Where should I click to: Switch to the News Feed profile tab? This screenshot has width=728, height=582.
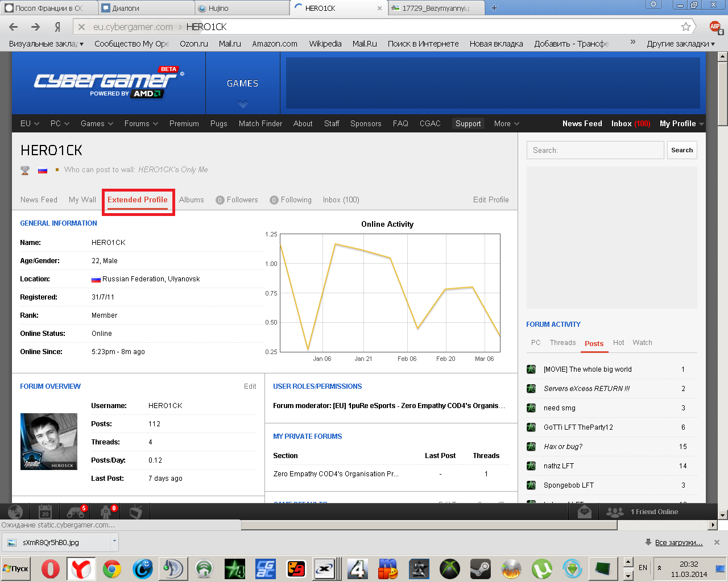click(39, 200)
